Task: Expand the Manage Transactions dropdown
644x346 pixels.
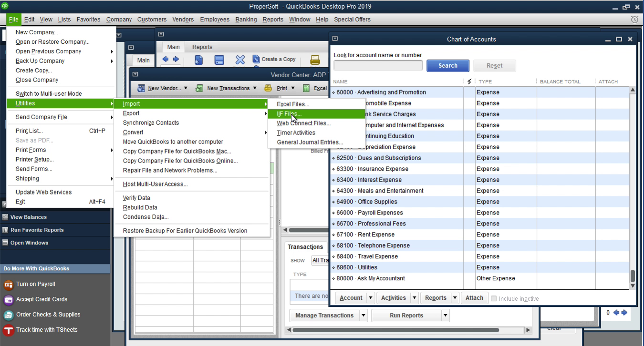Action: point(364,315)
